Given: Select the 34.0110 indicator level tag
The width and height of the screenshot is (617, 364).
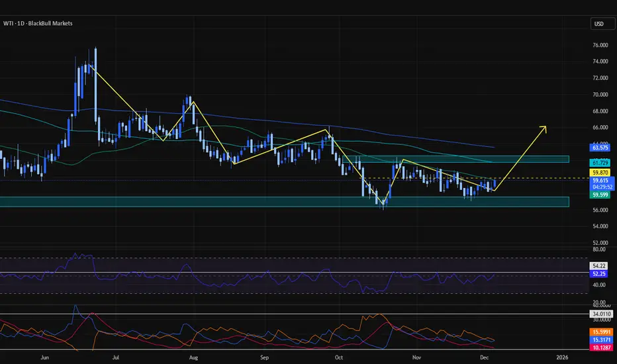Looking at the screenshot, I should [601, 314].
